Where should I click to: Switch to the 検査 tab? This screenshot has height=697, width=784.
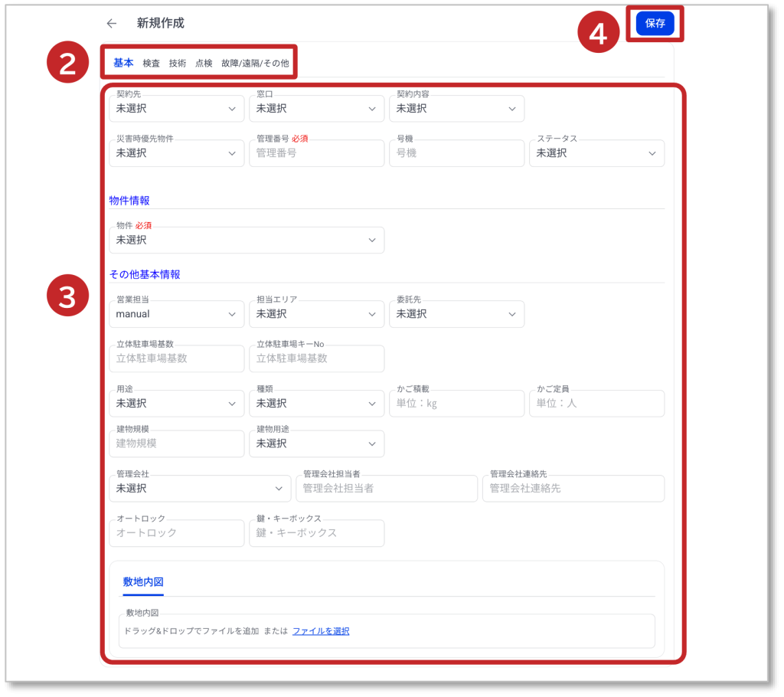pos(152,64)
